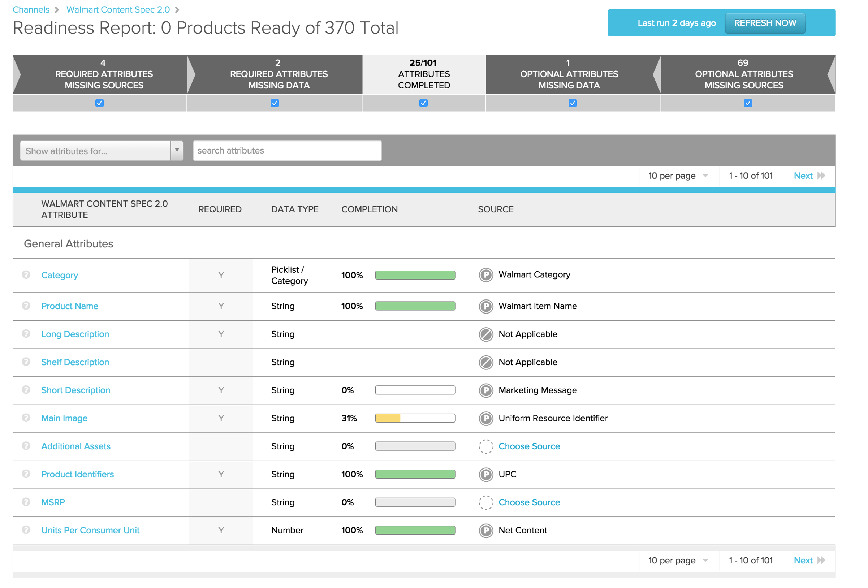The height and width of the screenshot is (588, 868).
Task: Uncheck Required Attributes Missing Sources filter
Action: [99, 103]
